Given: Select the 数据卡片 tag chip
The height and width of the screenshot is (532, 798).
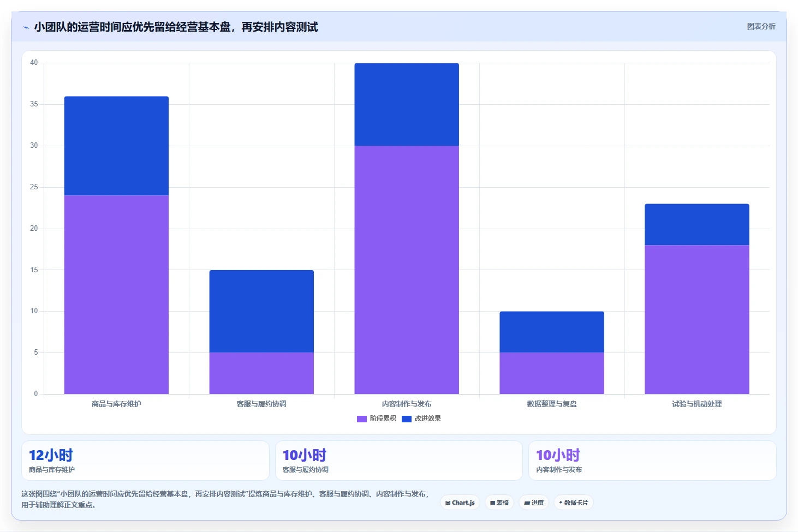Looking at the screenshot, I should click(x=574, y=503).
